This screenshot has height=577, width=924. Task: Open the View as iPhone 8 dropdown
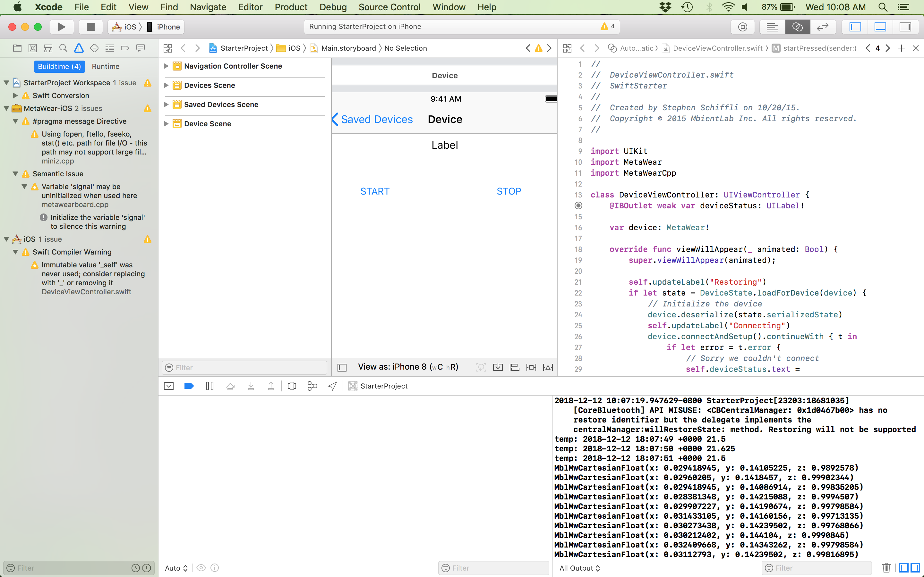(x=407, y=368)
